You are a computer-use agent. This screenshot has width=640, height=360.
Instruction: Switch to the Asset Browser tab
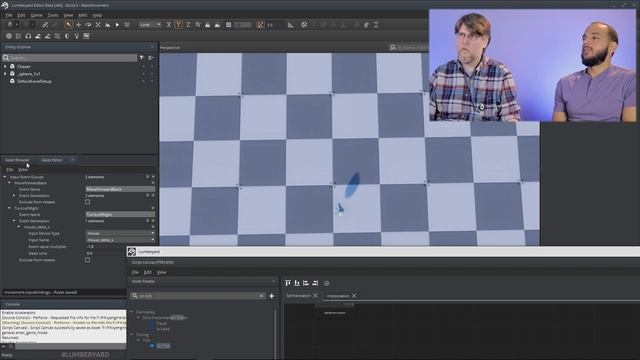(x=17, y=160)
